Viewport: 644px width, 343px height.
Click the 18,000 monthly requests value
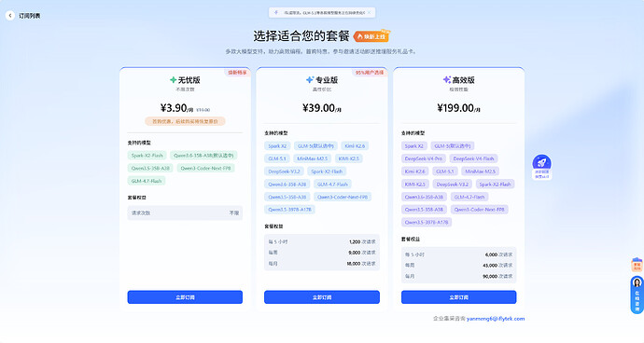[353, 264]
